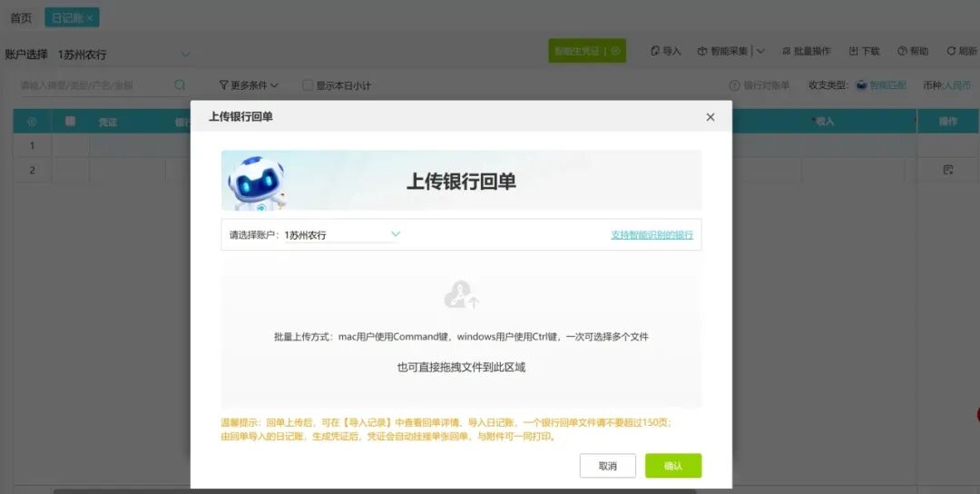Viewport: 980px width, 494px height.
Task: Click the 银行对账单 link
Action: (x=766, y=85)
